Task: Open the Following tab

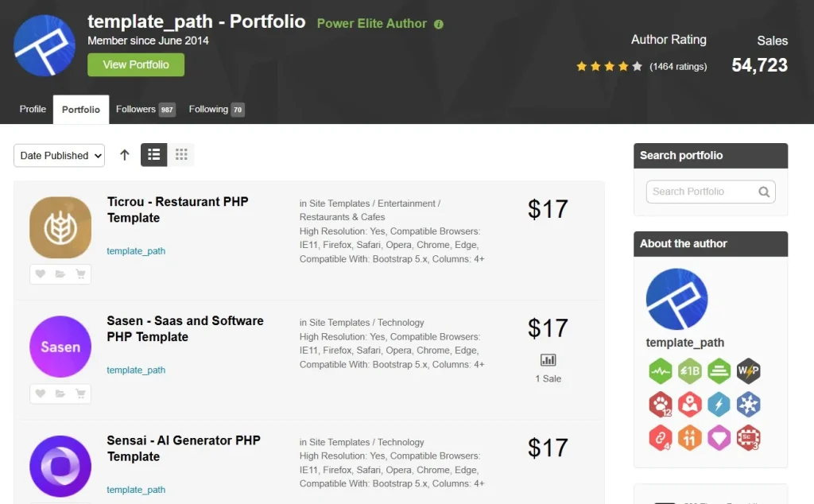Action: (x=215, y=110)
